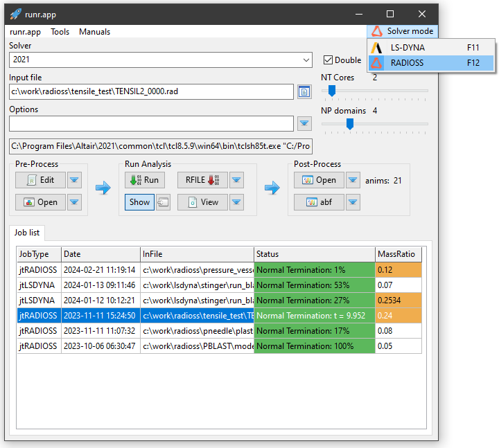Expand the dropdown next to RFILE
This screenshot has height=448, width=499.
(236, 180)
